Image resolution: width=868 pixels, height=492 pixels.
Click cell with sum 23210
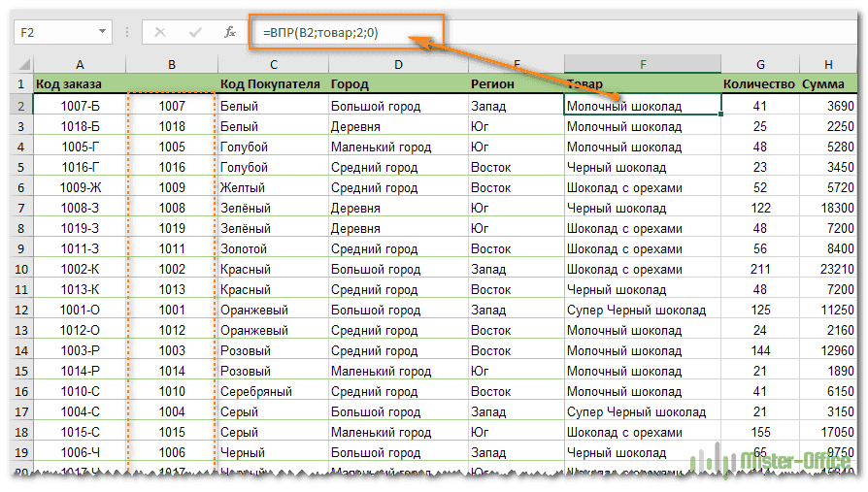coord(828,269)
